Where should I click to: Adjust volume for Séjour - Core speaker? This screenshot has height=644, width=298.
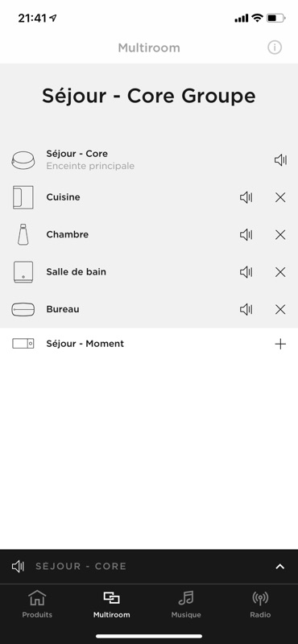tap(280, 159)
